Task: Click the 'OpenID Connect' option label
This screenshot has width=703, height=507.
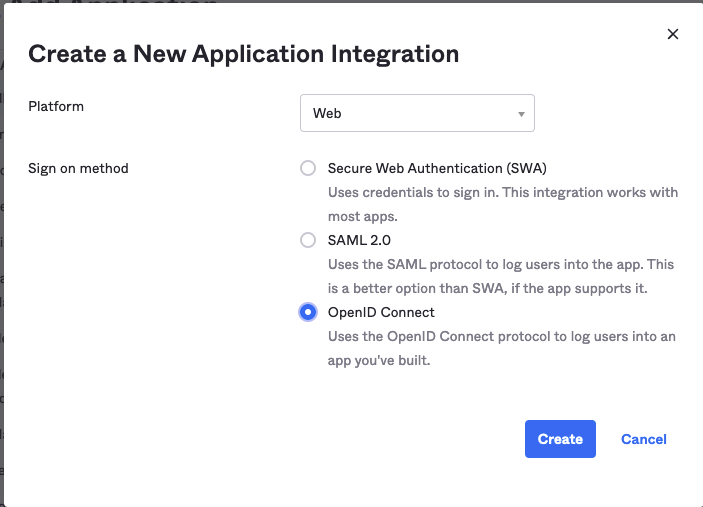Action: [x=381, y=312]
